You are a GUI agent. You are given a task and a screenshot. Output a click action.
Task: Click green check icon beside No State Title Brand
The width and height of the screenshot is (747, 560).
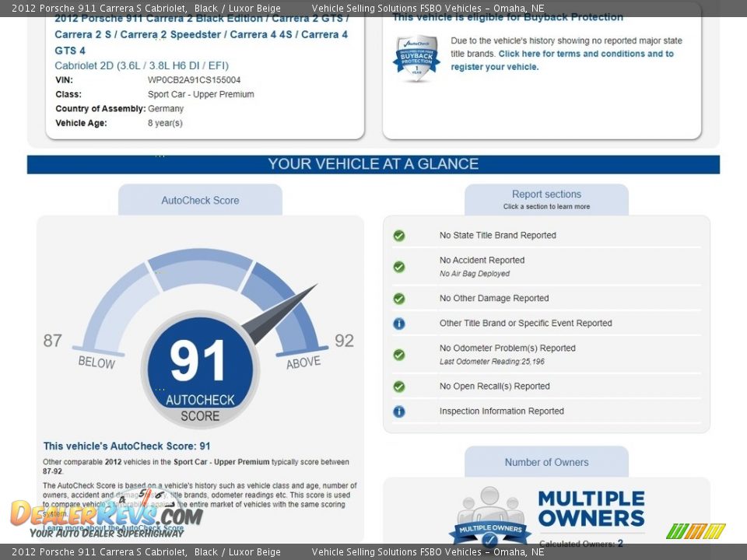point(399,236)
